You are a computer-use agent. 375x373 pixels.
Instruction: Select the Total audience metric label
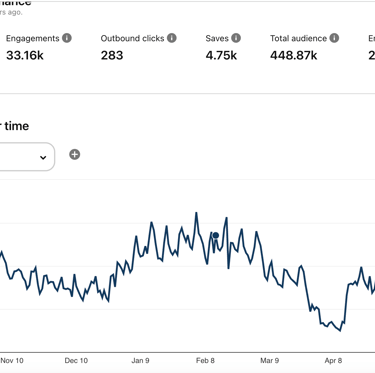click(x=298, y=38)
